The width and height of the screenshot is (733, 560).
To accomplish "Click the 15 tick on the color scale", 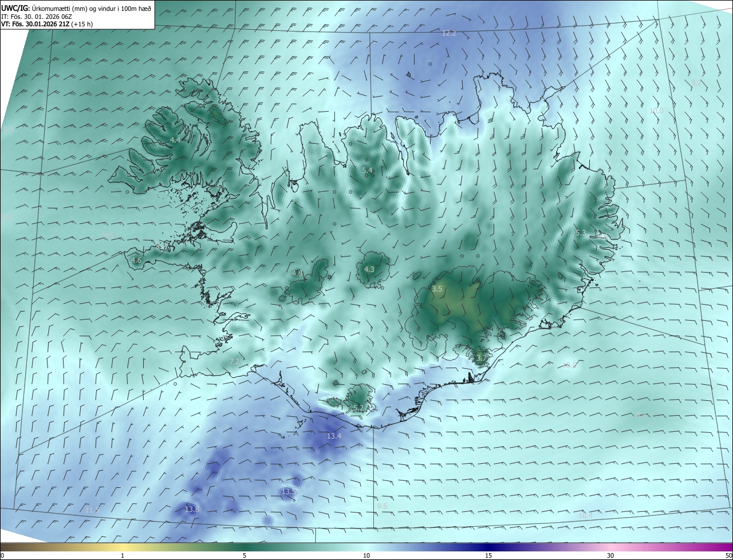I will pyautogui.click(x=488, y=555).
